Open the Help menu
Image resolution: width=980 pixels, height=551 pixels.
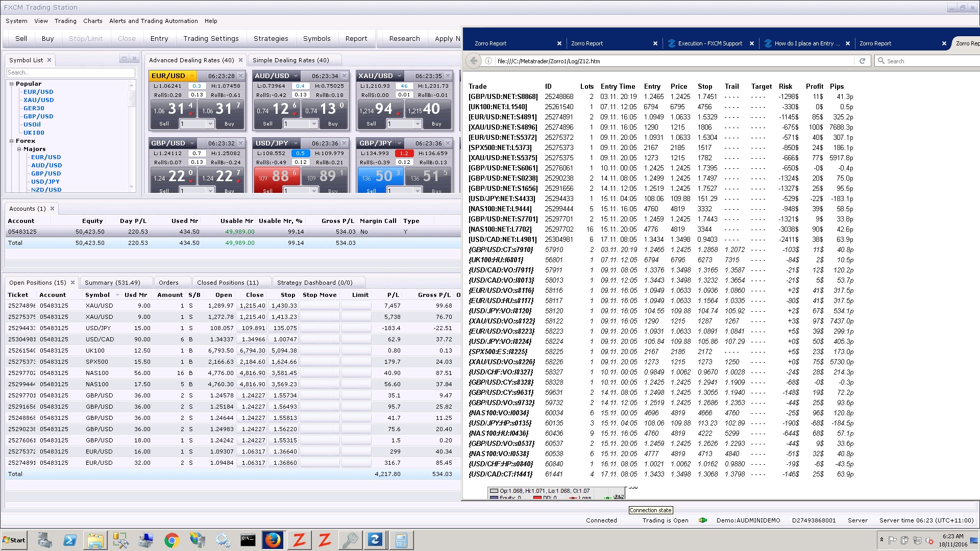[211, 21]
